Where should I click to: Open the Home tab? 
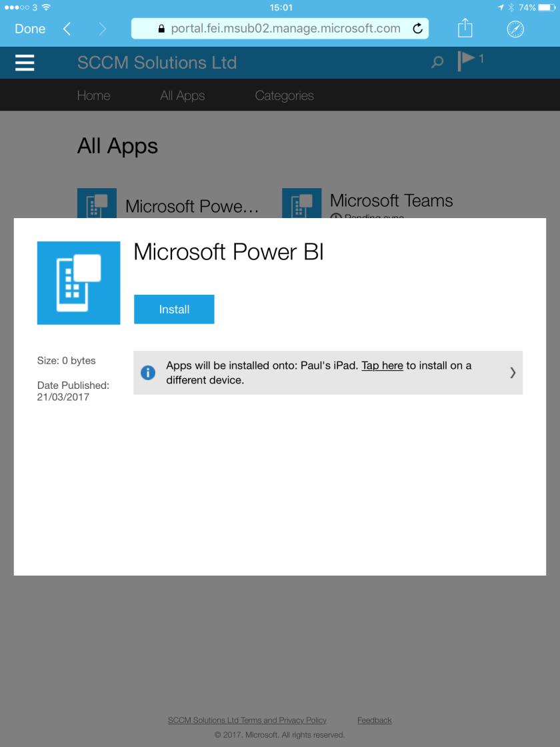tap(93, 95)
